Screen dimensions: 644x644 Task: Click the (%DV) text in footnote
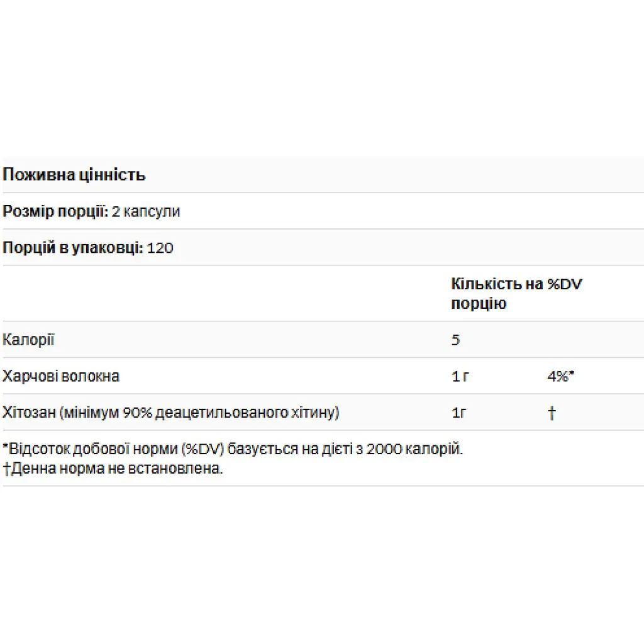point(203,450)
